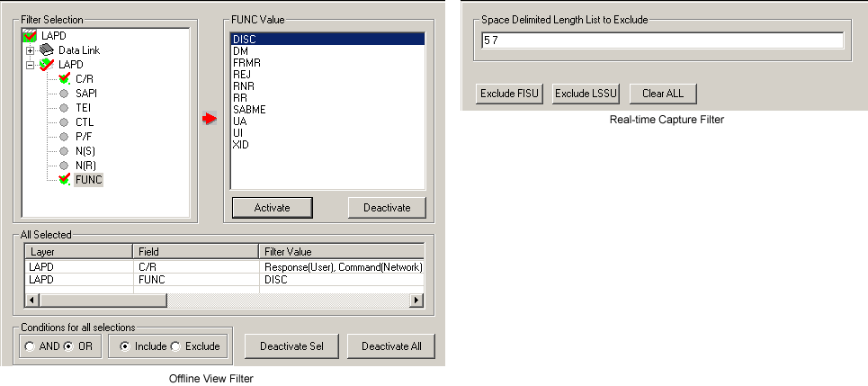Viewport: 868px width, 386px height.
Task: Click the Deactivate Sel button
Action: coord(291,346)
